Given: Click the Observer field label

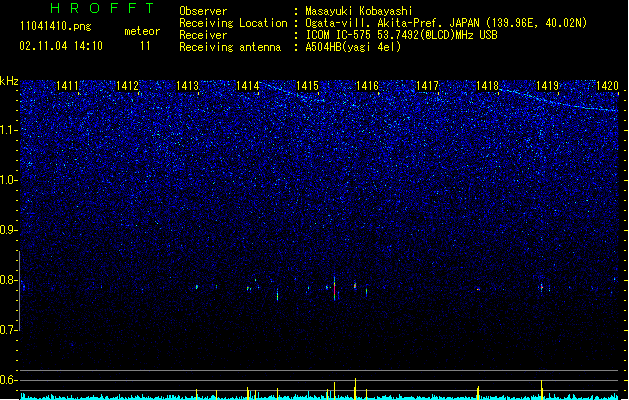Looking at the screenshot, I should click(x=203, y=11).
